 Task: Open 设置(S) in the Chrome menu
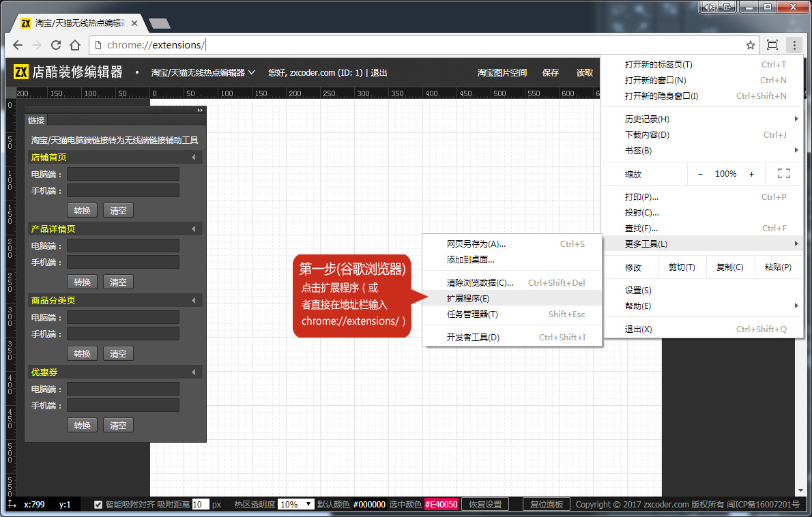coord(702,291)
